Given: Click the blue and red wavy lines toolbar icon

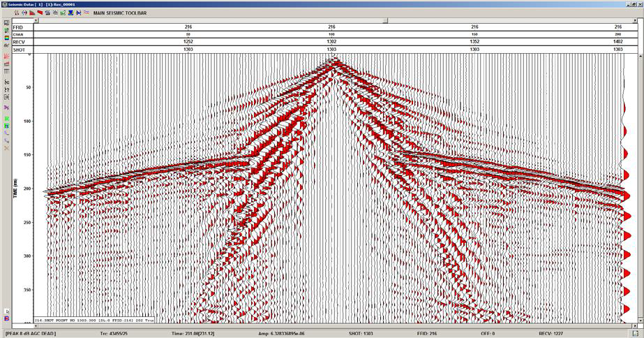Looking at the screenshot, I should [85, 13].
